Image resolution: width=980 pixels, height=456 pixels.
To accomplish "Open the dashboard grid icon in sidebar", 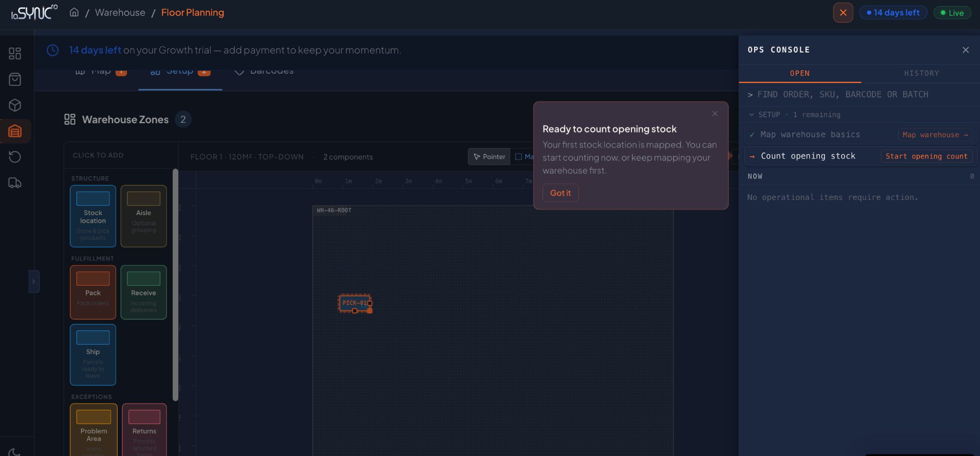I will coord(15,54).
